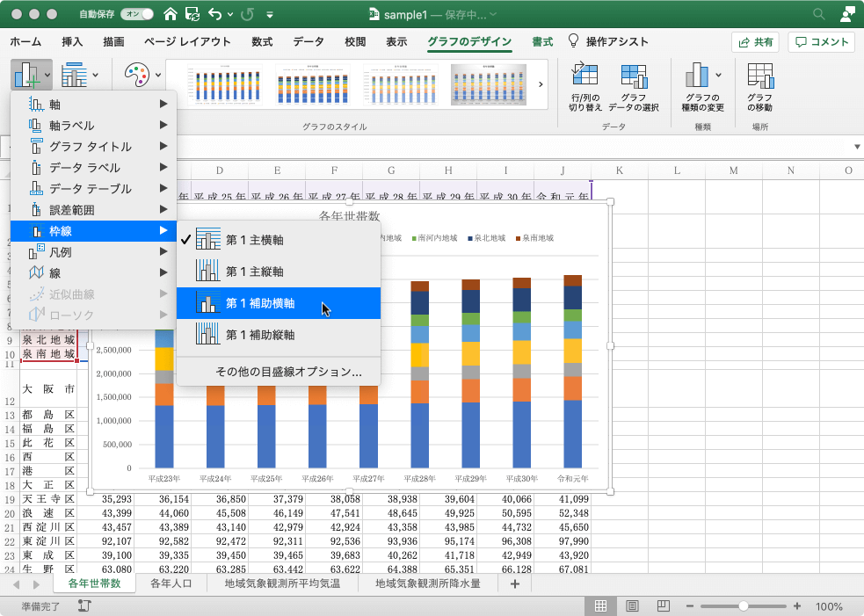Expand the 誤差範囲 submenu

tap(94, 209)
